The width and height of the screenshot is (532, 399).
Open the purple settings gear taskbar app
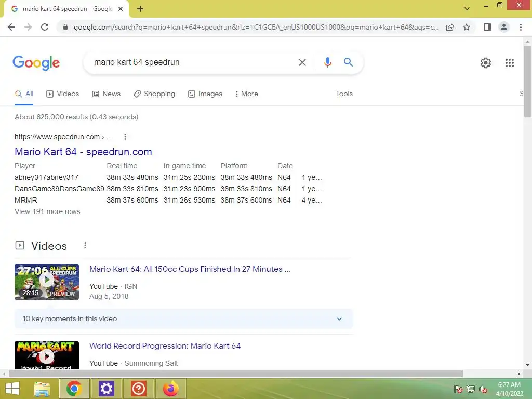pos(106,389)
